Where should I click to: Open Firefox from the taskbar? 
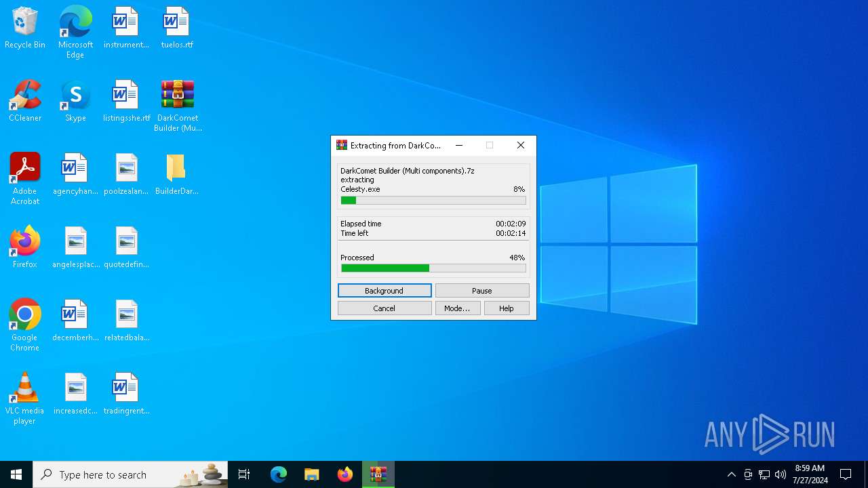[345, 474]
